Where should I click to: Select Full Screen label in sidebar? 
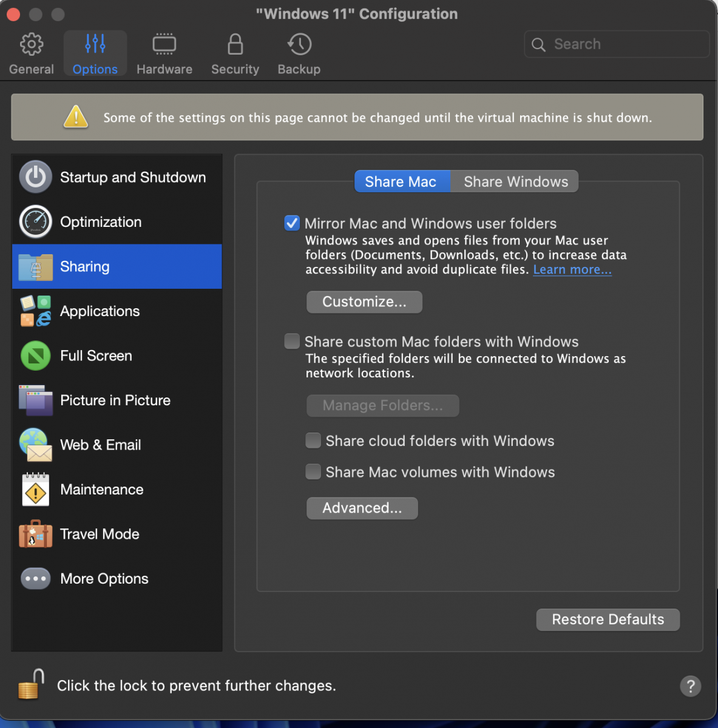(96, 356)
